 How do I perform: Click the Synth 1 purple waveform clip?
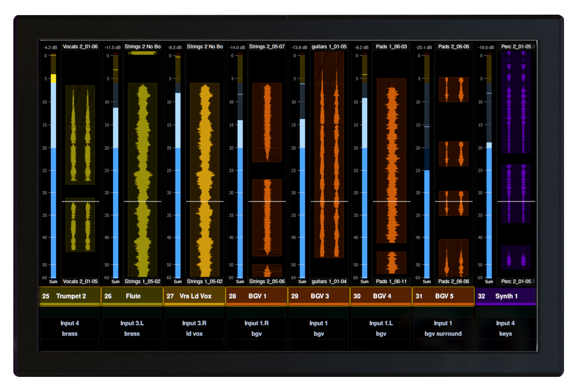pyautogui.click(x=516, y=102)
